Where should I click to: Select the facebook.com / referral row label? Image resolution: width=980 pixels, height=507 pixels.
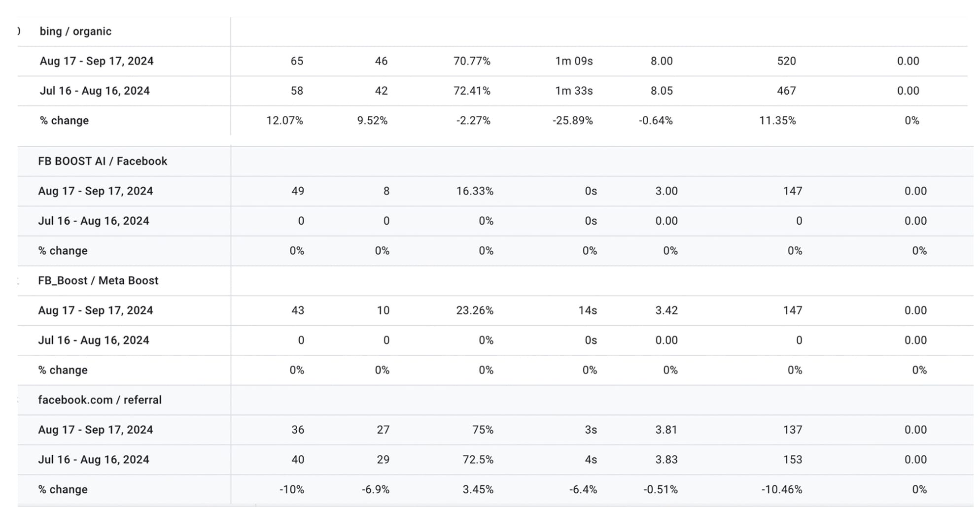coord(100,400)
